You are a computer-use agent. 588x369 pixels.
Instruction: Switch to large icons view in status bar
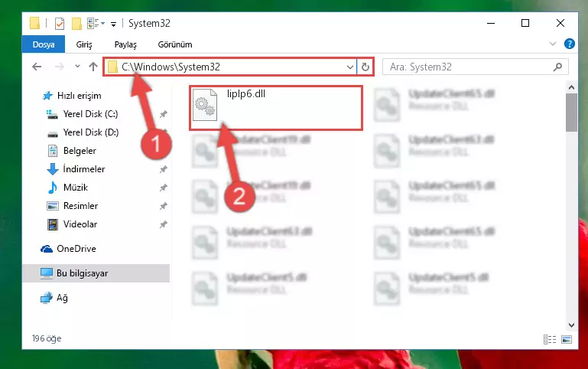tap(567, 339)
